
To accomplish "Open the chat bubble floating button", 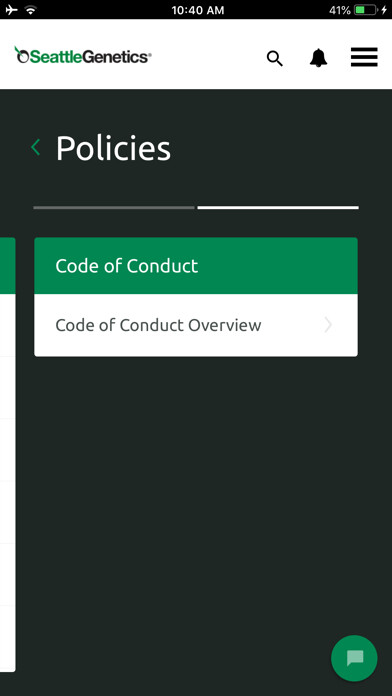I will pos(354,658).
